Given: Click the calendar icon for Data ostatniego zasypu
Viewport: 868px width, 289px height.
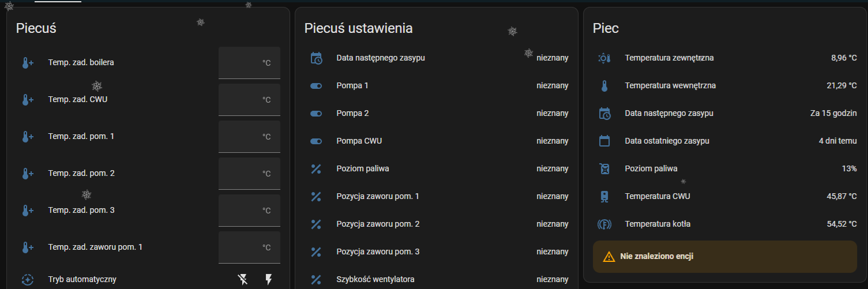Looking at the screenshot, I should pos(604,141).
